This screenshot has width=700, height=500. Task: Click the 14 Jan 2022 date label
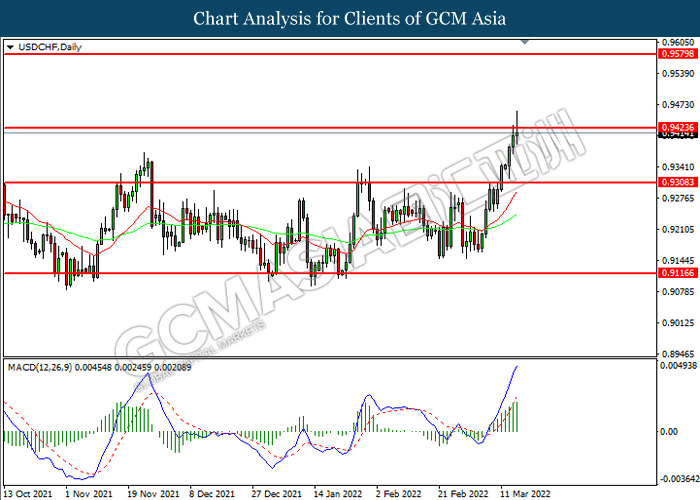pyautogui.click(x=338, y=494)
